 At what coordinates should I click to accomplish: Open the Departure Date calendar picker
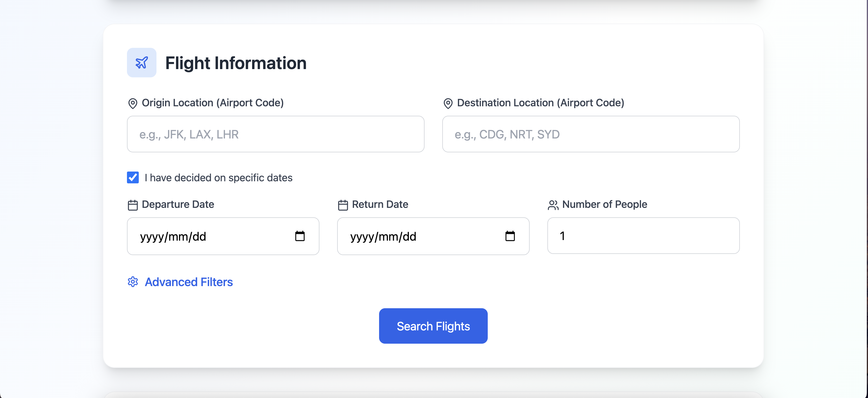click(300, 236)
